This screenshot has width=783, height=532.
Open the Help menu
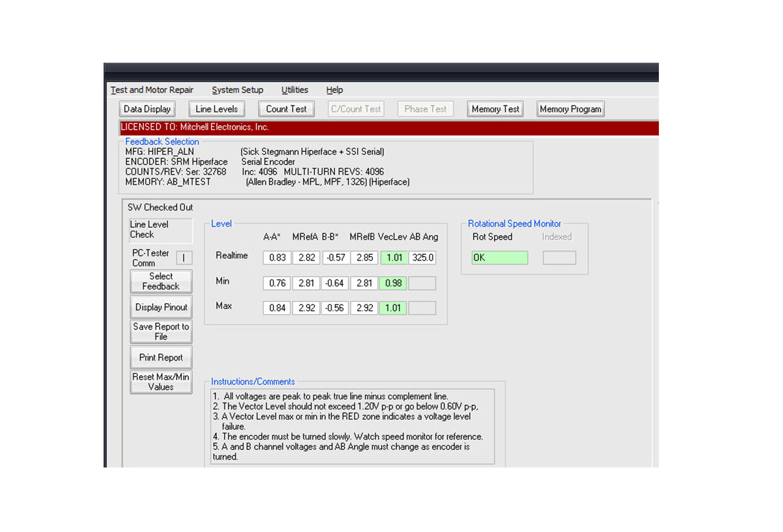pyautogui.click(x=334, y=90)
